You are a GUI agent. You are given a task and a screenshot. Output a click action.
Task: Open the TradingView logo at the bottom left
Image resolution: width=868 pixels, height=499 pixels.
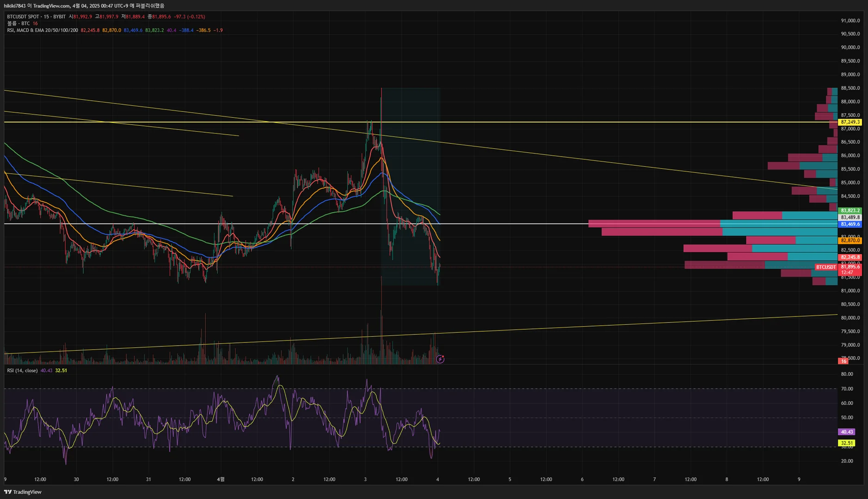[23, 492]
